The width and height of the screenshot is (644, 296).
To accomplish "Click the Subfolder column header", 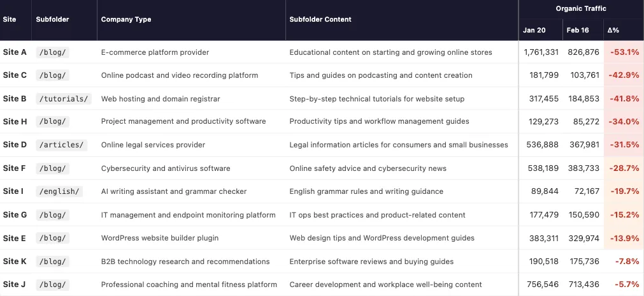I will pyautogui.click(x=52, y=20).
